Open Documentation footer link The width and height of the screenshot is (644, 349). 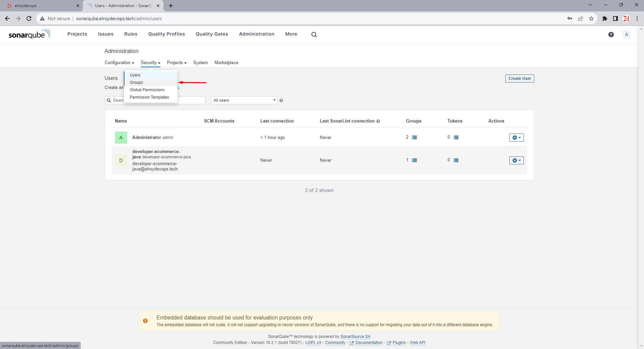click(366, 343)
